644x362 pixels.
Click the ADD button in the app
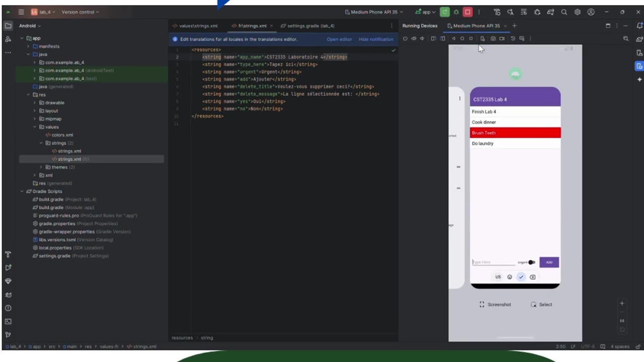(x=549, y=262)
